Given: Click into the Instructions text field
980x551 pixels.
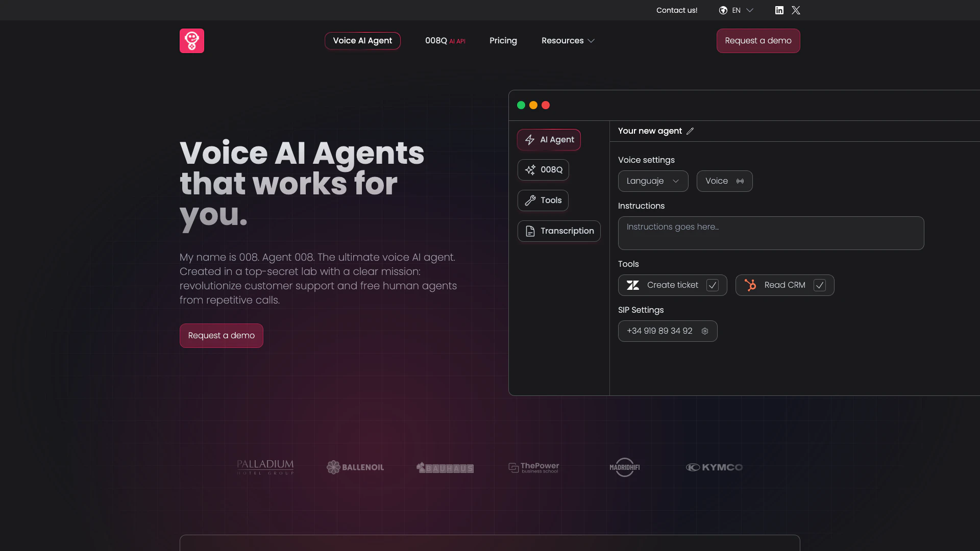Looking at the screenshot, I should pos(771,233).
